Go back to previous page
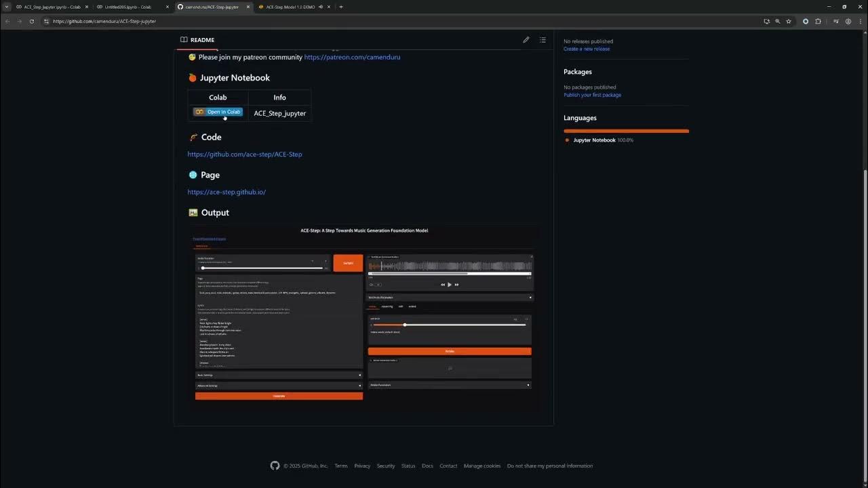Viewport: 868px width, 488px height. 7,21
